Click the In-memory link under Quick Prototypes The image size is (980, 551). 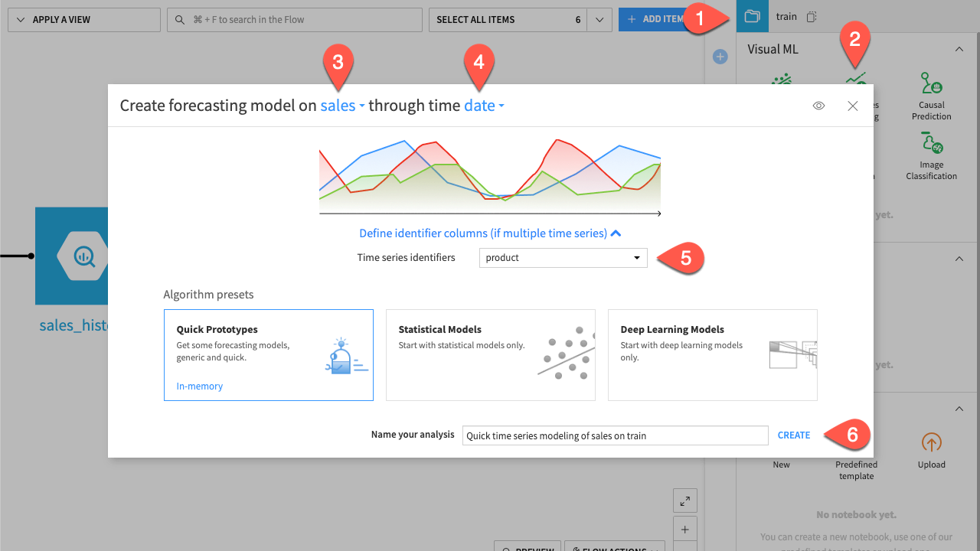pos(199,386)
